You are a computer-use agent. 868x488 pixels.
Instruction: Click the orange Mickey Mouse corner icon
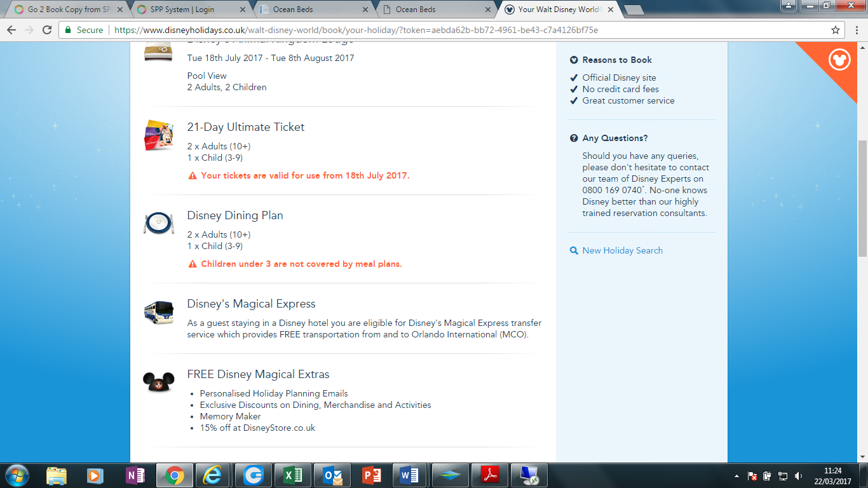point(839,60)
